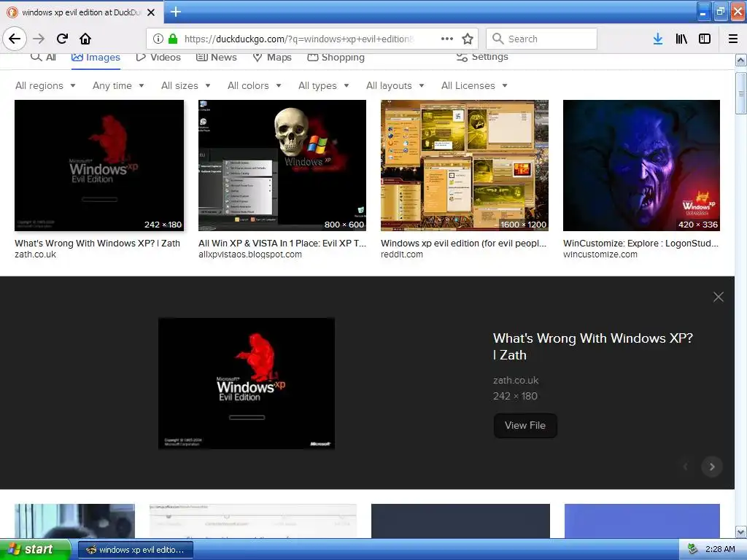This screenshot has width=747, height=560.
Task: Expand the All sizes filter
Action: point(186,86)
